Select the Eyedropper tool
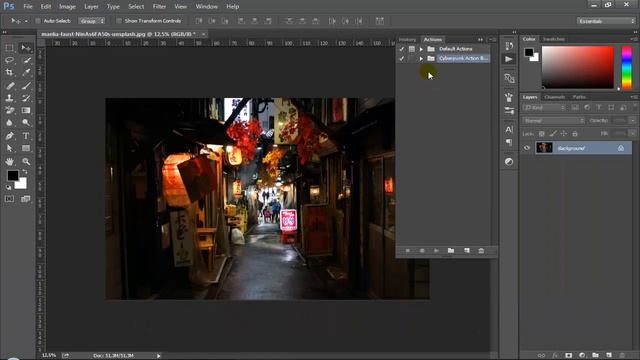Screen dimensions: 640x360 26,73
